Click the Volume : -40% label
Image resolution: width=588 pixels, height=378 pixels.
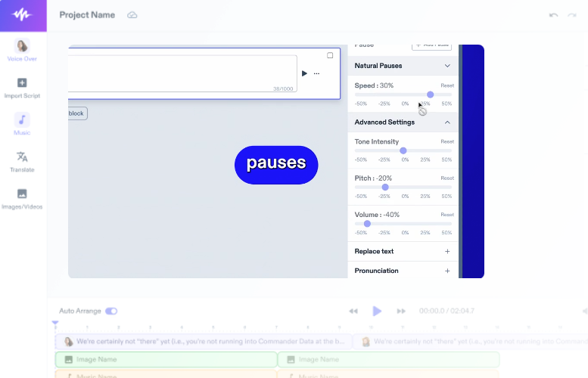pos(377,215)
